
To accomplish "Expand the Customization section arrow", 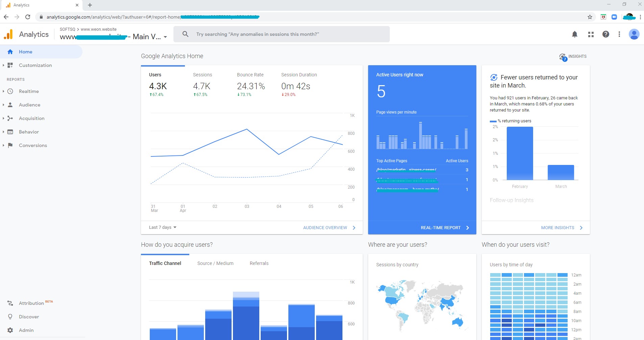I will pos(3,65).
